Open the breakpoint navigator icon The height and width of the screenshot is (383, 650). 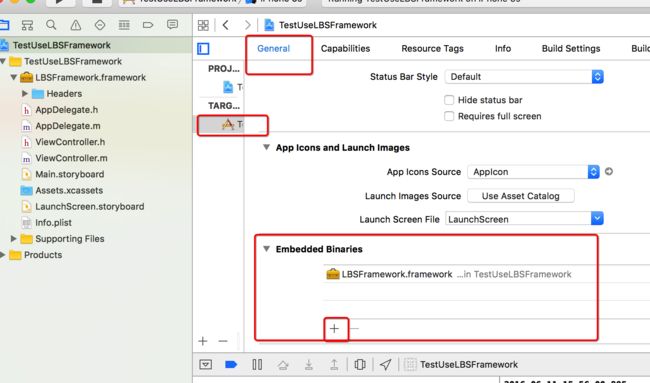(x=148, y=25)
